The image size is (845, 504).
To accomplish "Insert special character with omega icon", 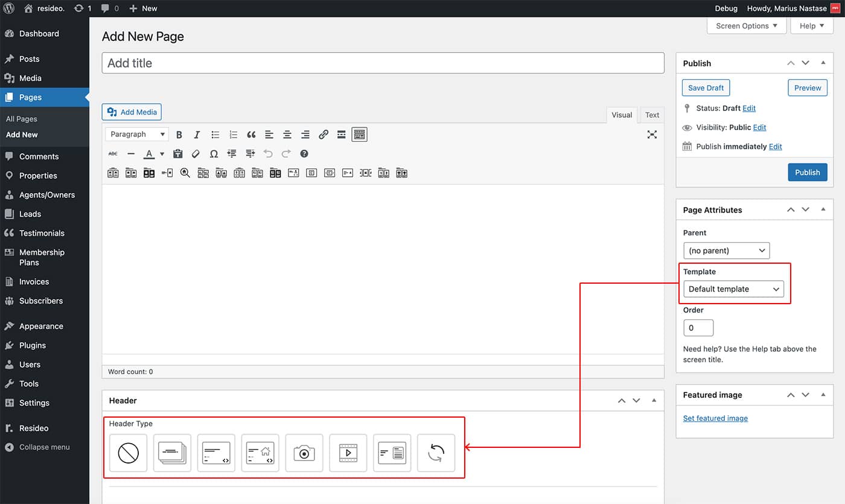I will click(x=214, y=154).
